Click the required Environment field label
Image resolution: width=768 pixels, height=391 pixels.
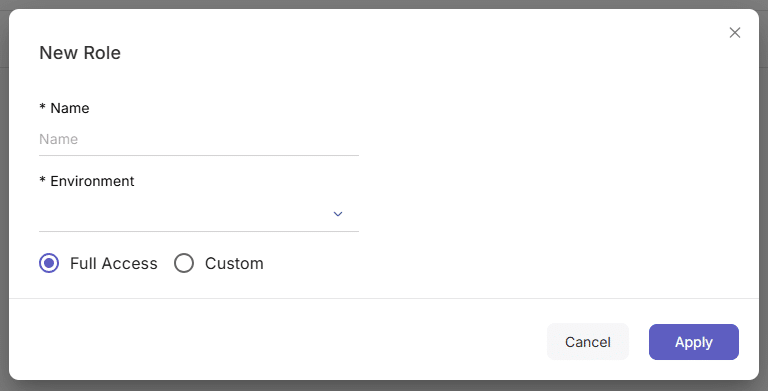click(87, 181)
